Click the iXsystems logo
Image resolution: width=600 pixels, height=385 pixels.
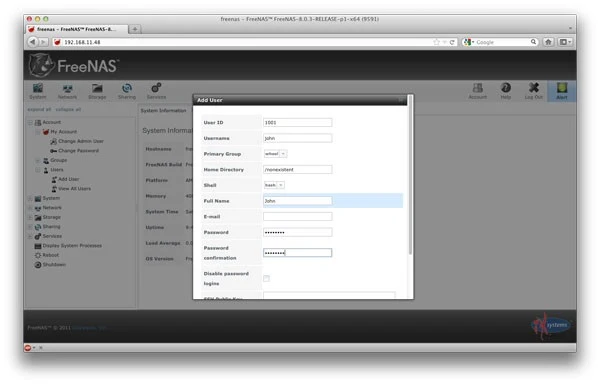551,325
